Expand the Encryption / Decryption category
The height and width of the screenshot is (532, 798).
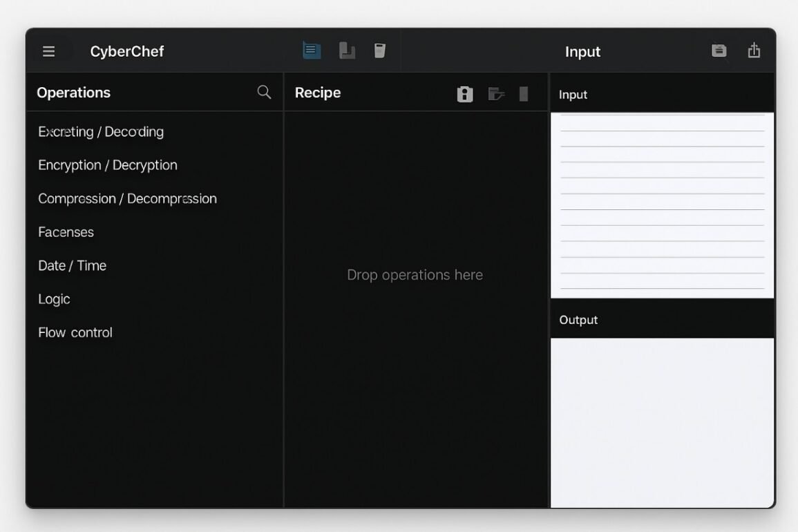(x=107, y=164)
